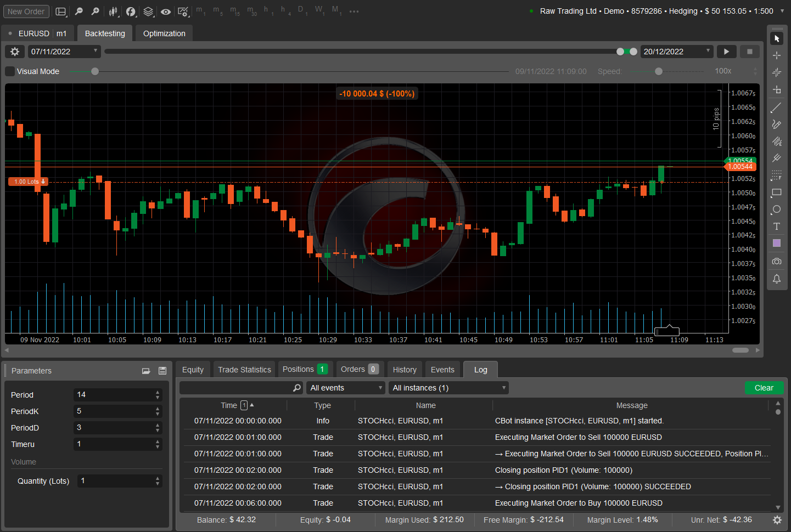Select the h1 timeframe button
The image size is (791, 532).
(268, 11)
